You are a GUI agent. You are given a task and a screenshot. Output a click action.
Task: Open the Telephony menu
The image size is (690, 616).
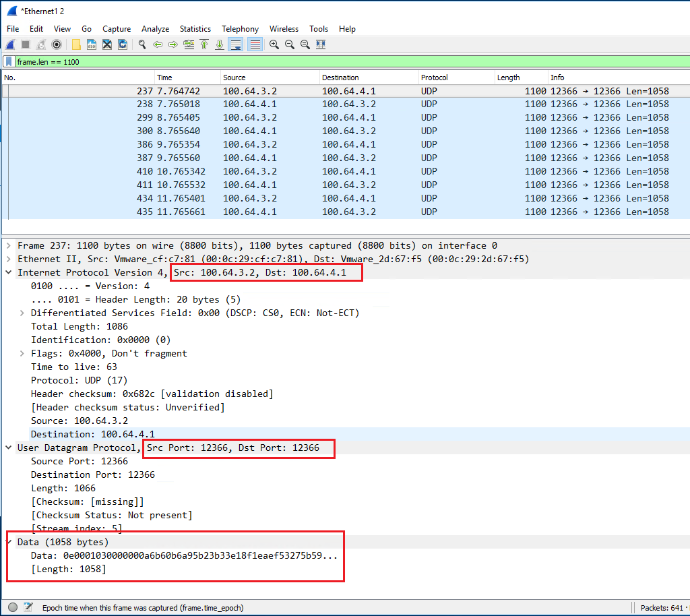[x=240, y=29]
